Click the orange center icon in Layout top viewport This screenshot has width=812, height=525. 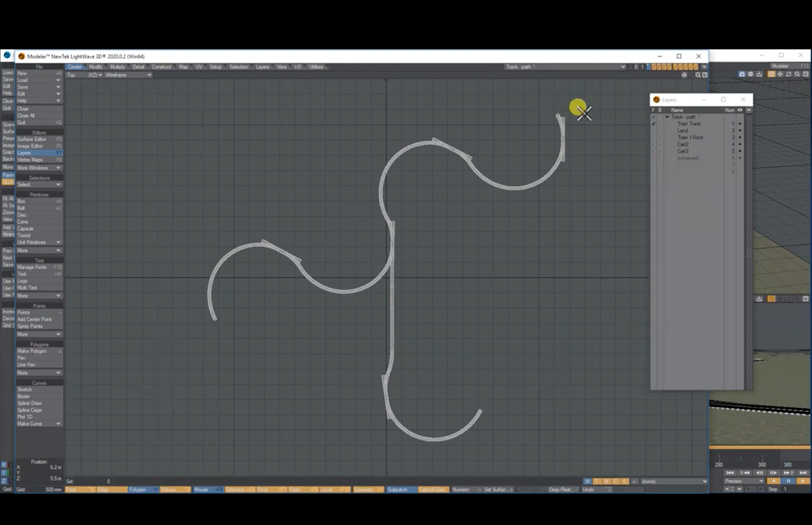point(771,74)
